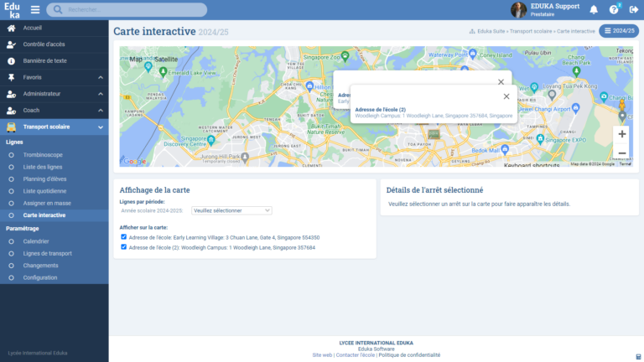Click the Hillion map pin

tap(309, 86)
